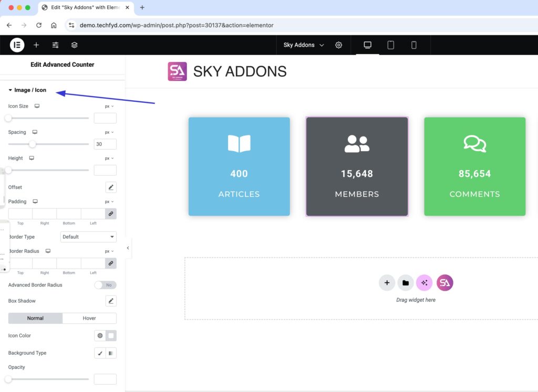Open site settings sliders icon
538x392 pixels.
[55, 45]
